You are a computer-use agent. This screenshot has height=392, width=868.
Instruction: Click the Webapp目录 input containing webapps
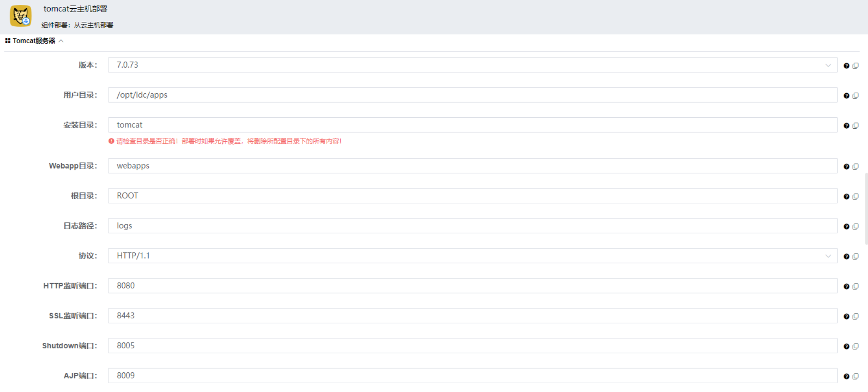click(x=473, y=166)
